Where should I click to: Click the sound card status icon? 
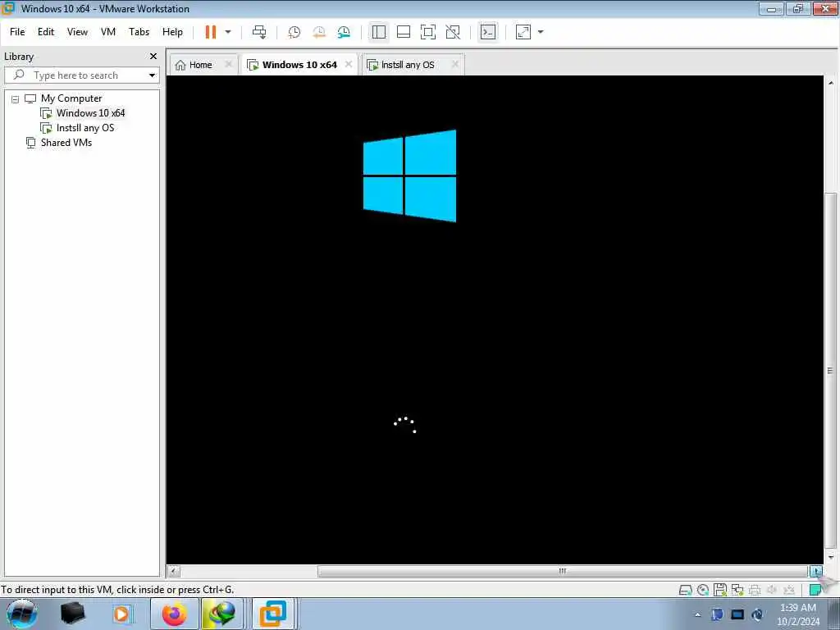(x=772, y=591)
